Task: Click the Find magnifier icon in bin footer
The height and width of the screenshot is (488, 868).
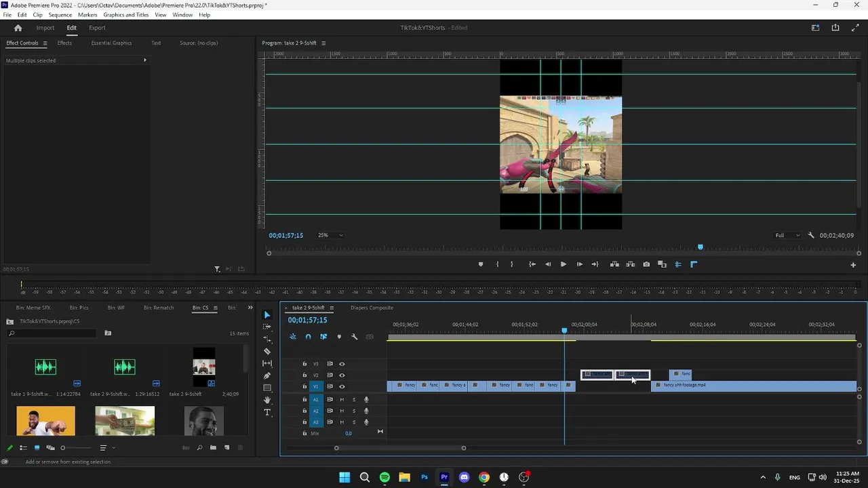Action: point(199,448)
